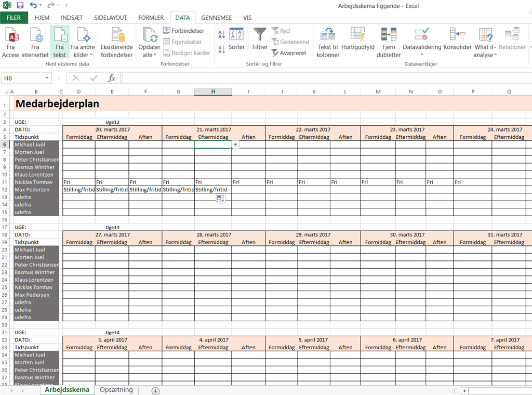Switch to the INDSÆT tab
532x395 pixels.
tap(72, 18)
